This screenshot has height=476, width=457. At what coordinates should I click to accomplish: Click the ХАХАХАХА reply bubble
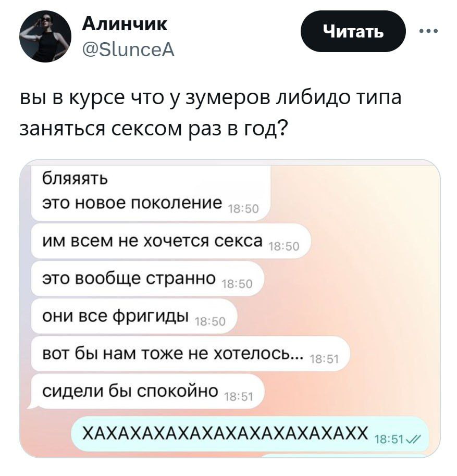pyautogui.click(x=250, y=433)
